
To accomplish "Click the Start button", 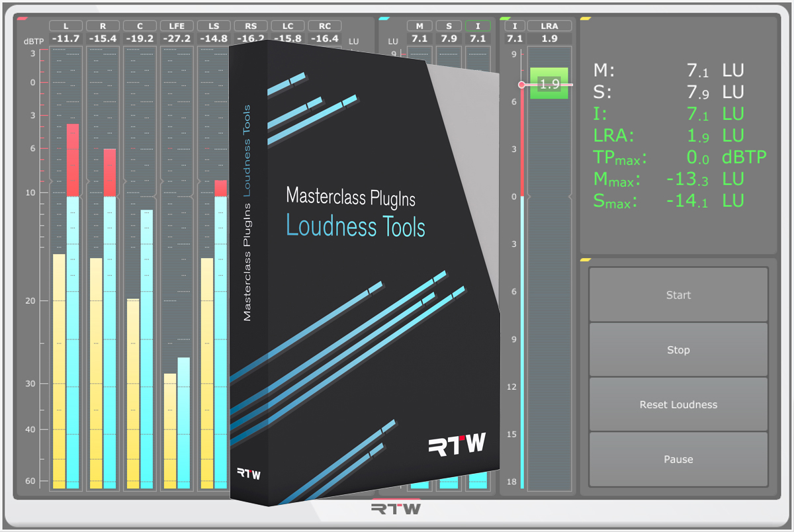I will coord(678,295).
